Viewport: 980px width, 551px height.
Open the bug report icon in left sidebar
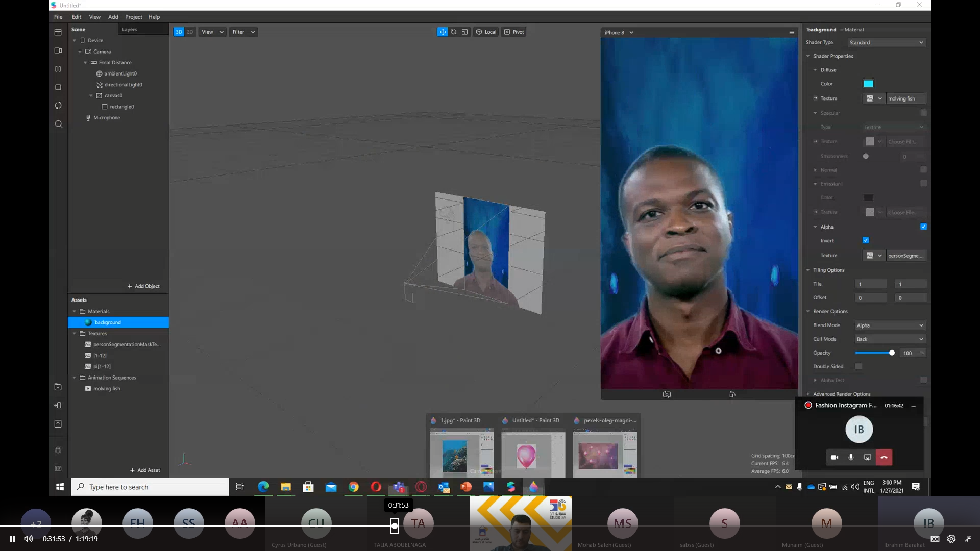point(58,450)
